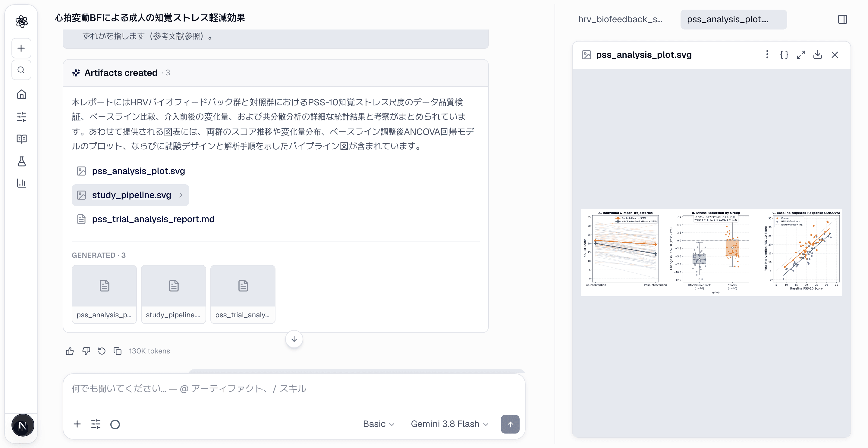The height and width of the screenshot is (448, 868).
Task: View source code of the artifact
Action: 784,54
